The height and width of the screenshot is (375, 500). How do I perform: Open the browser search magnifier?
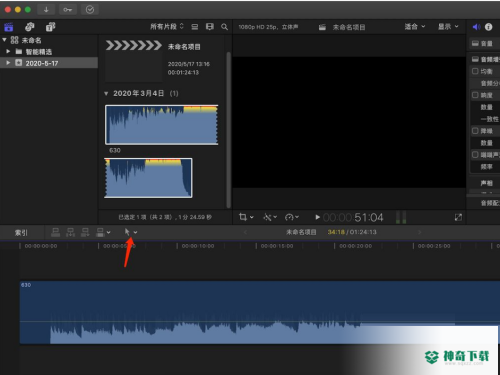coord(225,27)
